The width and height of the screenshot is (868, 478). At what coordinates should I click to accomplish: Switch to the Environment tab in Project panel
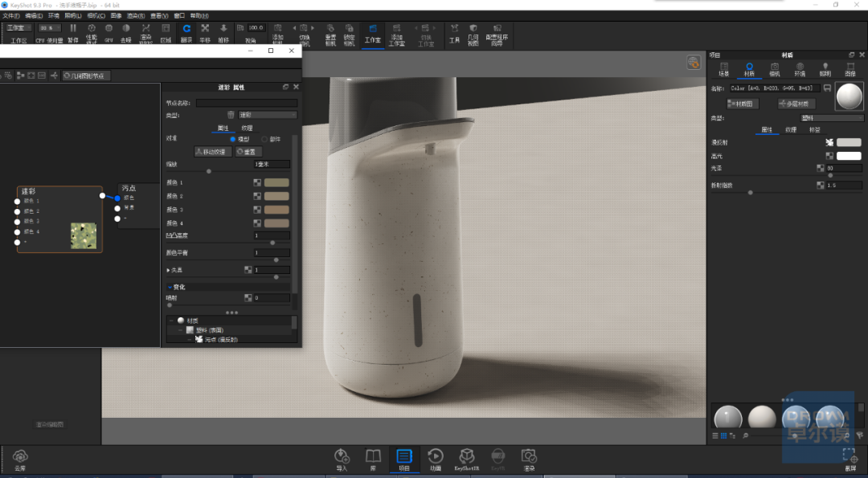pos(800,70)
